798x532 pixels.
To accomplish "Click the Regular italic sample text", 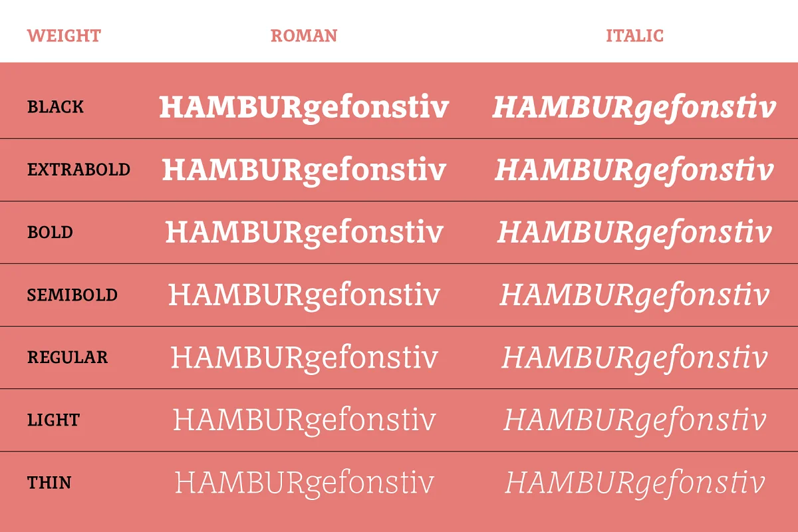I will pos(634,358).
